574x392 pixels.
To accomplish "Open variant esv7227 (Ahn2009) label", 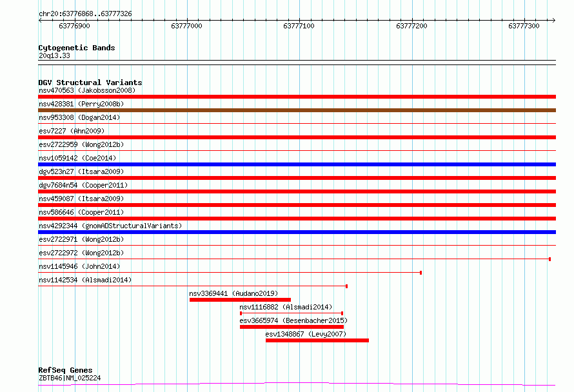I will (x=72, y=131).
